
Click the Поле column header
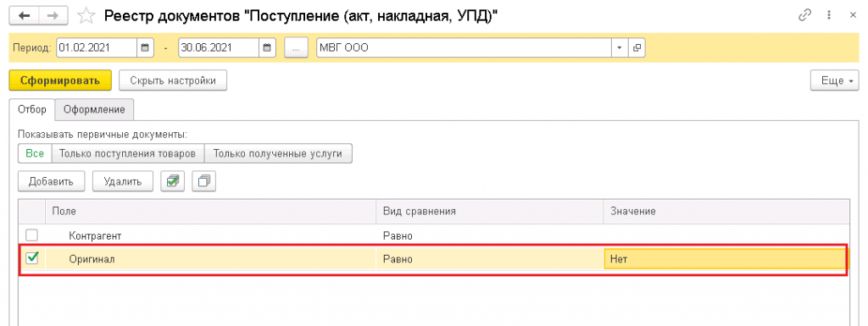pos(211,212)
